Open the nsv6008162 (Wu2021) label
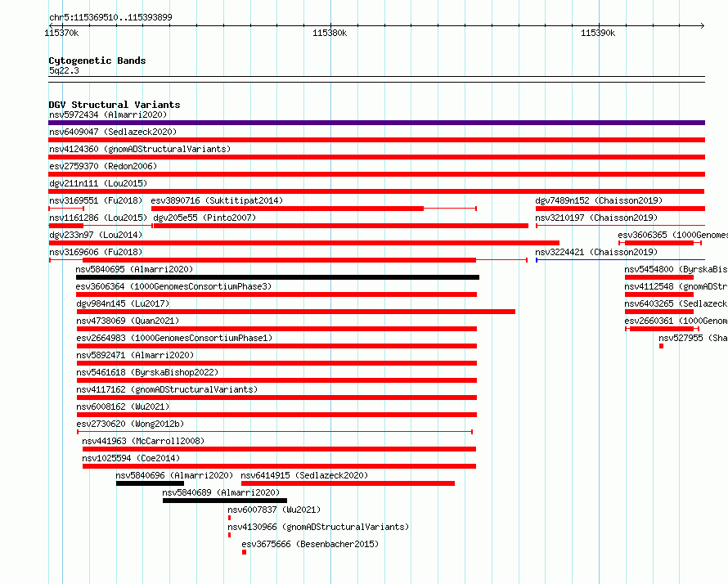This screenshot has width=728, height=584. click(123, 407)
